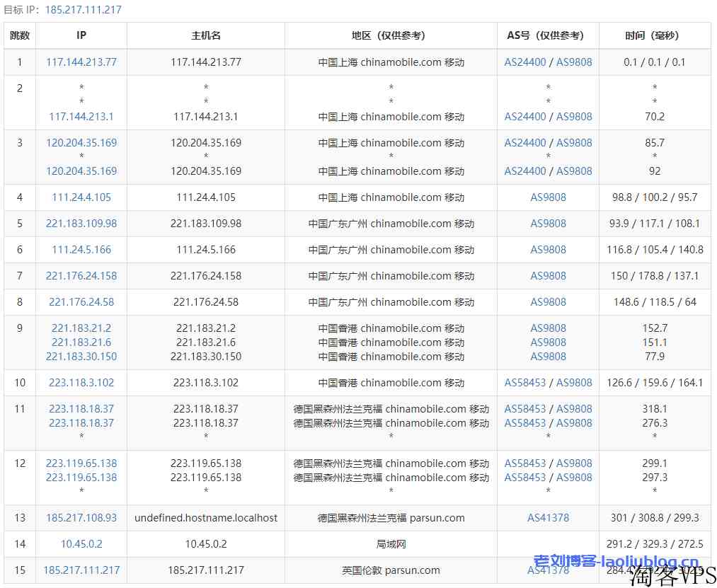Click the AS号（仅供参考）column header

pos(549,35)
